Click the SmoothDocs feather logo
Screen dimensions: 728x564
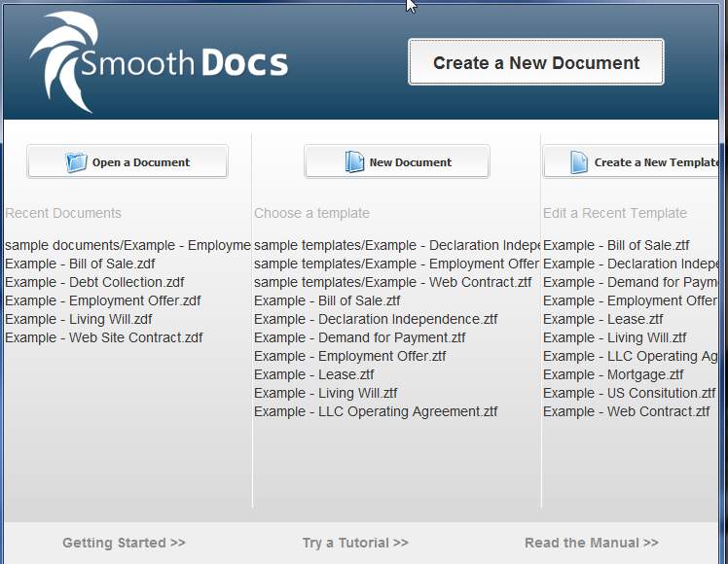coord(64,61)
